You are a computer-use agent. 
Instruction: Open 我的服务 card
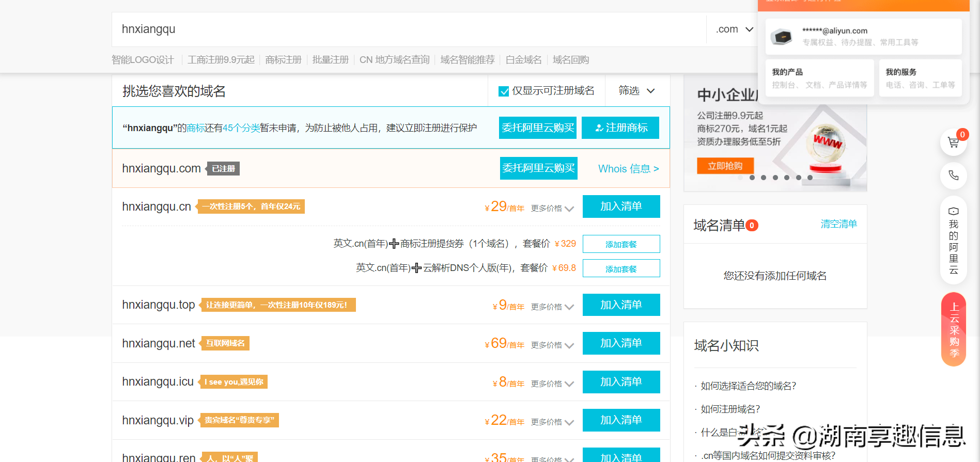[921, 78]
